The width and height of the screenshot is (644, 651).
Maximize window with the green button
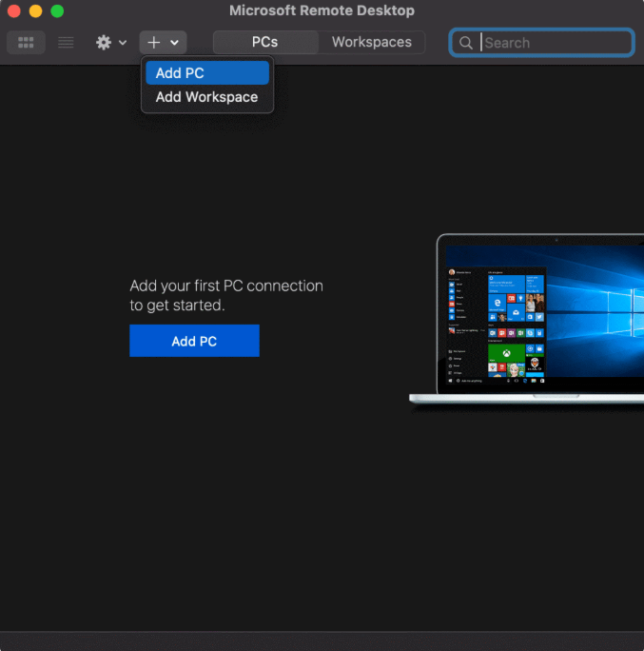pyautogui.click(x=57, y=11)
